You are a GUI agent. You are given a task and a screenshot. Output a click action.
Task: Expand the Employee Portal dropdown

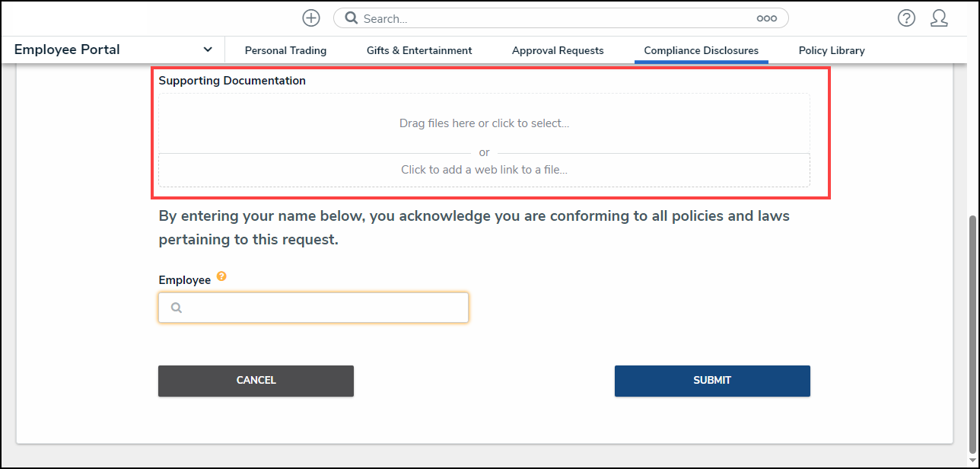[x=208, y=49]
